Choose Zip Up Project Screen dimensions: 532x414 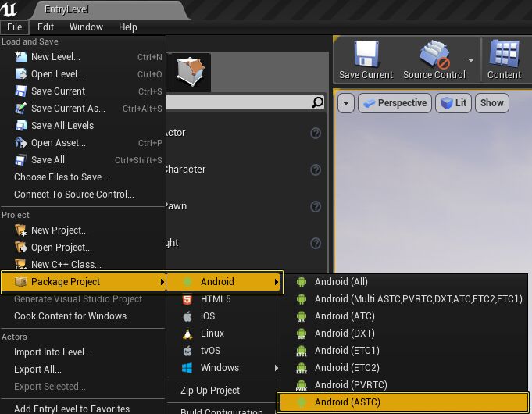pyautogui.click(x=223, y=391)
